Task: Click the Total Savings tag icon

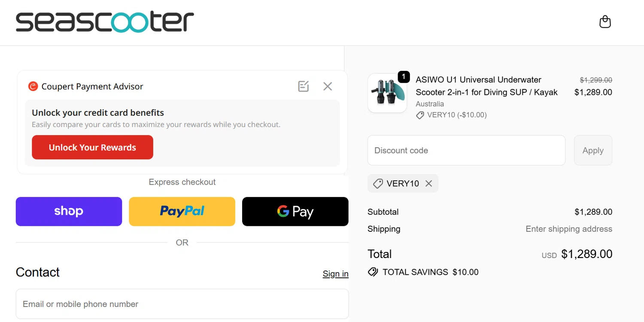Action: pyautogui.click(x=373, y=272)
